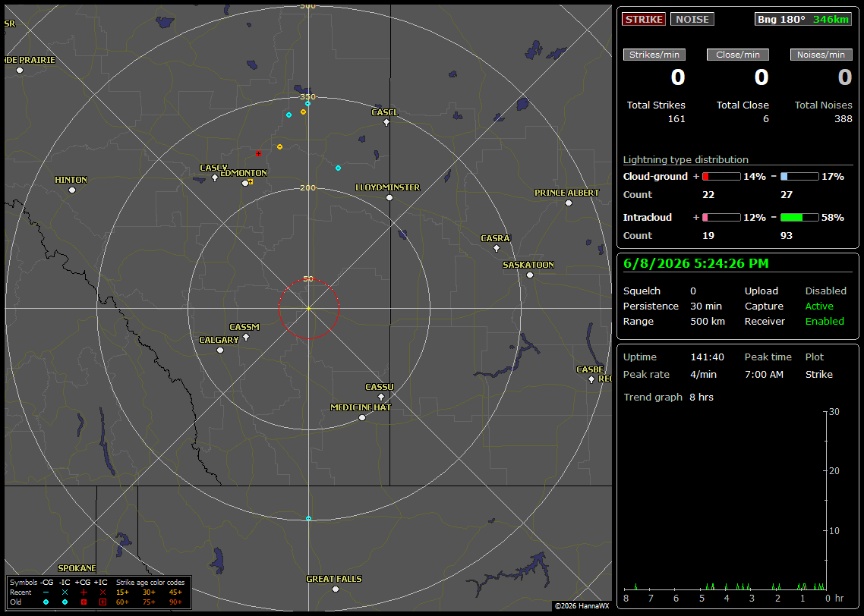The height and width of the screenshot is (616, 864).
Task: Click the recent -IC cross symbol in the legend
Action: pos(65,592)
